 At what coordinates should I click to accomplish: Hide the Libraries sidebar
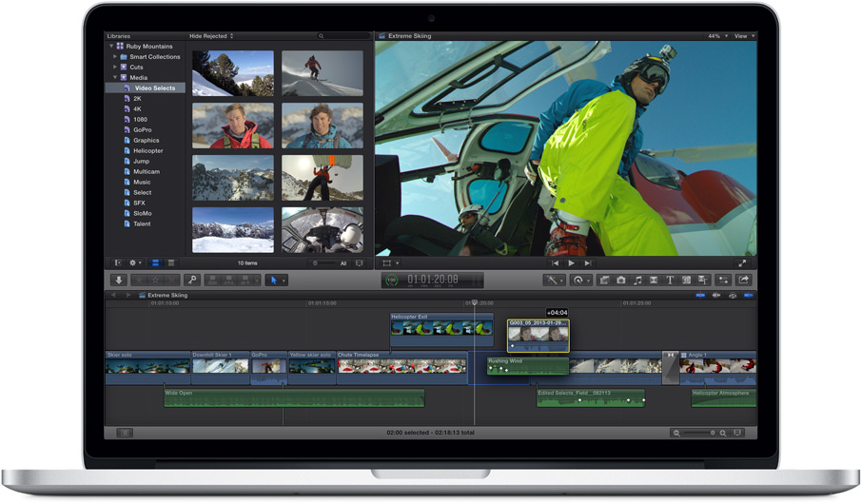[118, 263]
